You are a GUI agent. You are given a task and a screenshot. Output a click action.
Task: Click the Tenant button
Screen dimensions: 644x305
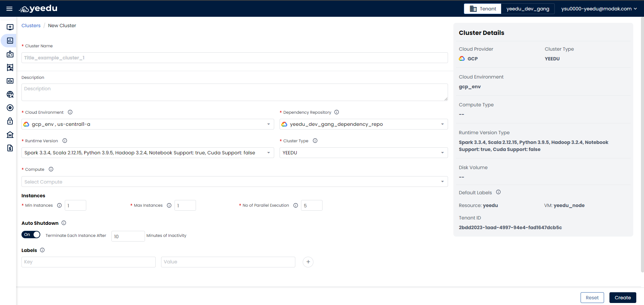point(483,9)
